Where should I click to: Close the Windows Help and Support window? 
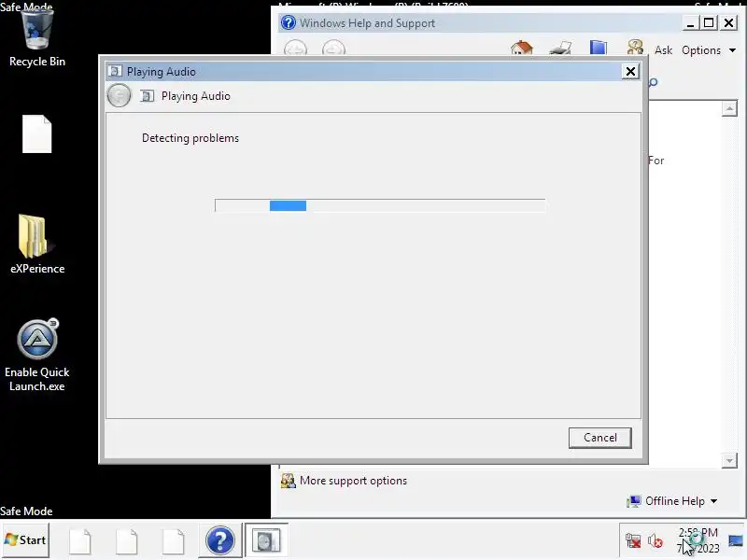729,22
